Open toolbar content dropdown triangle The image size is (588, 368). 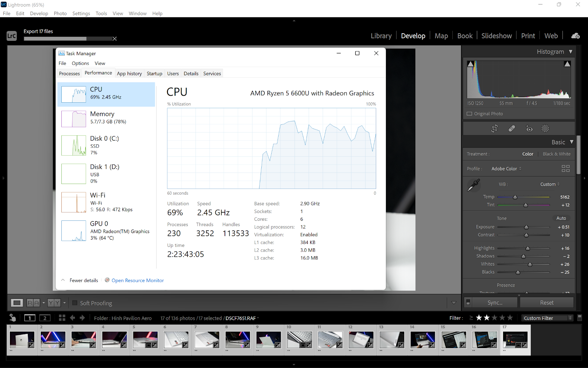[x=454, y=303]
